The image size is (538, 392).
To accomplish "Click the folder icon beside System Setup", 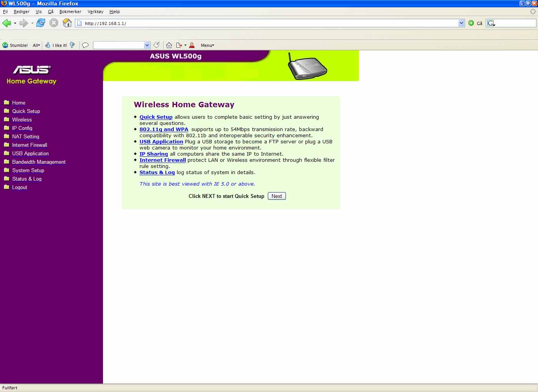I will 7,170.
